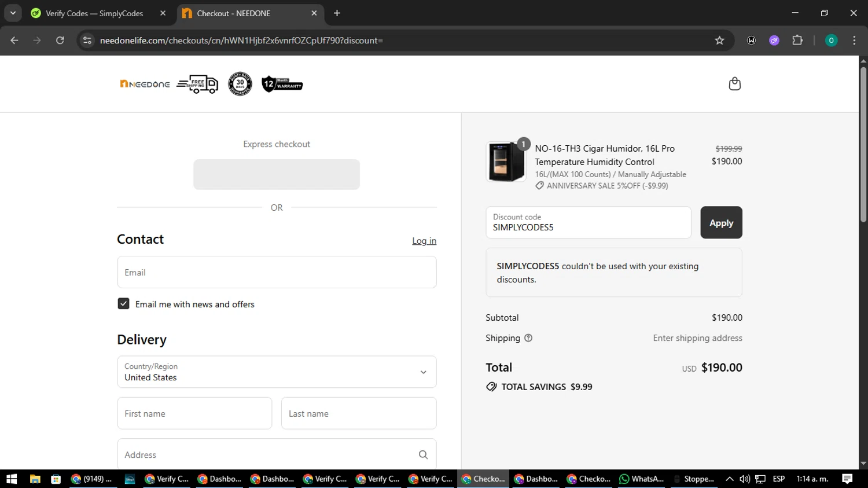The height and width of the screenshot is (488, 868).
Task: Open a new browser tab
Action: [337, 13]
